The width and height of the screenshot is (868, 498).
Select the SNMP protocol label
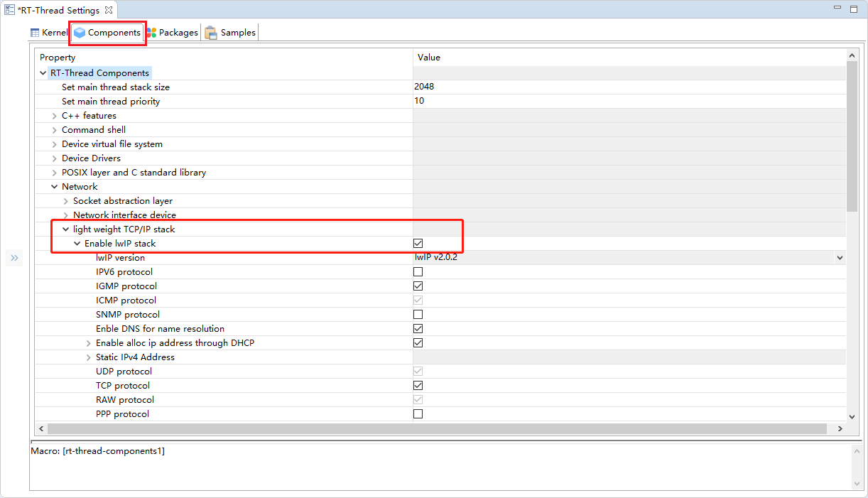pos(128,315)
